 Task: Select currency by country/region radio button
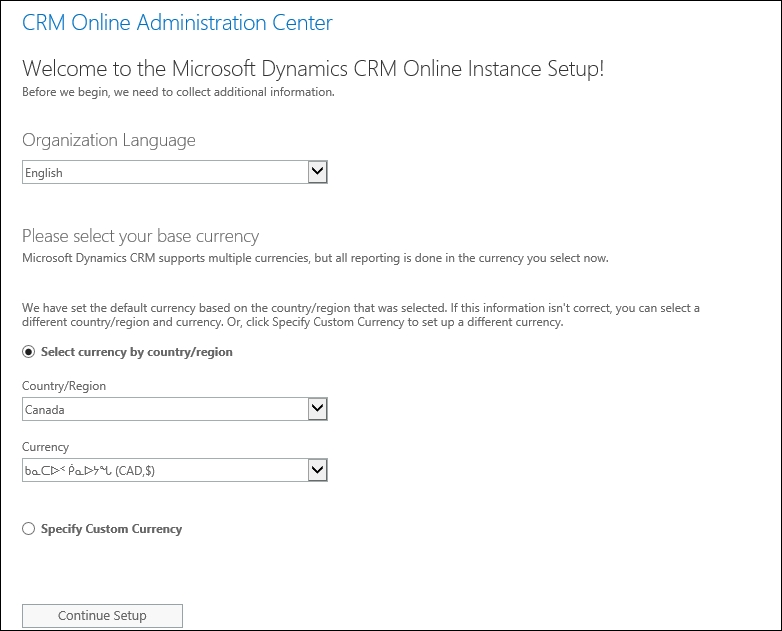(28, 352)
